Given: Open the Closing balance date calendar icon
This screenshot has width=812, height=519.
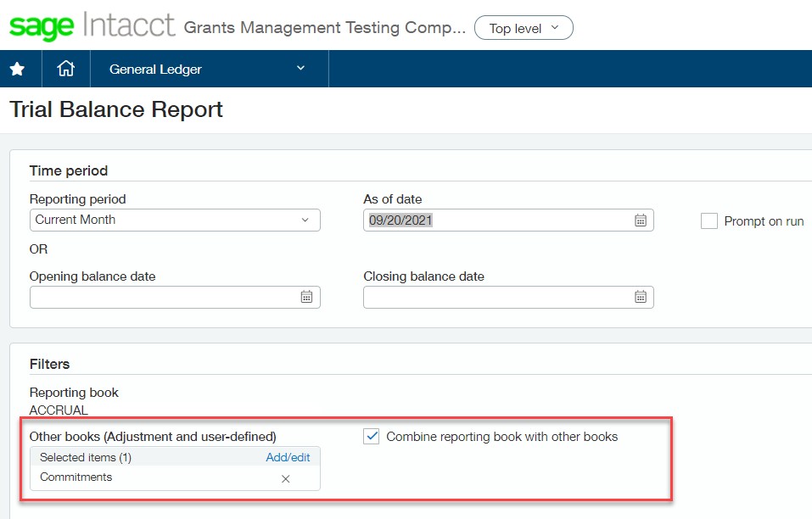Looking at the screenshot, I should tap(641, 297).
